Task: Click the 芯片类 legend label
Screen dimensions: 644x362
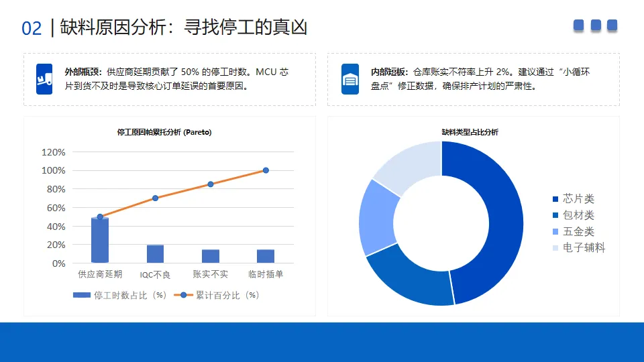Action: 578,199
